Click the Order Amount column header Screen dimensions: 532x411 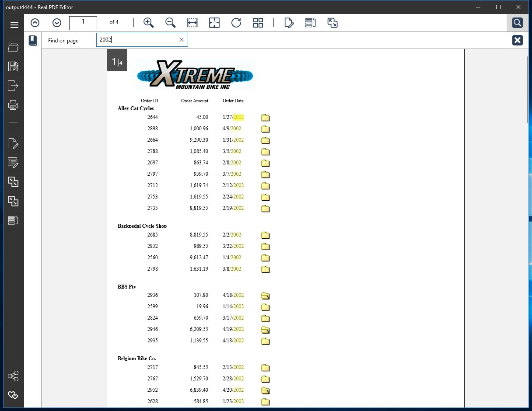[195, 101]
